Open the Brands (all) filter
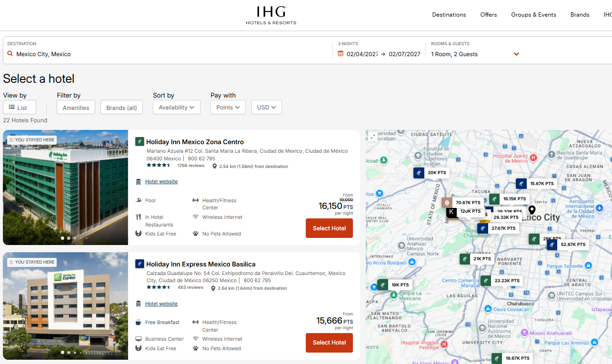Screen dimensions: 612x364 (x=122, y=108)
